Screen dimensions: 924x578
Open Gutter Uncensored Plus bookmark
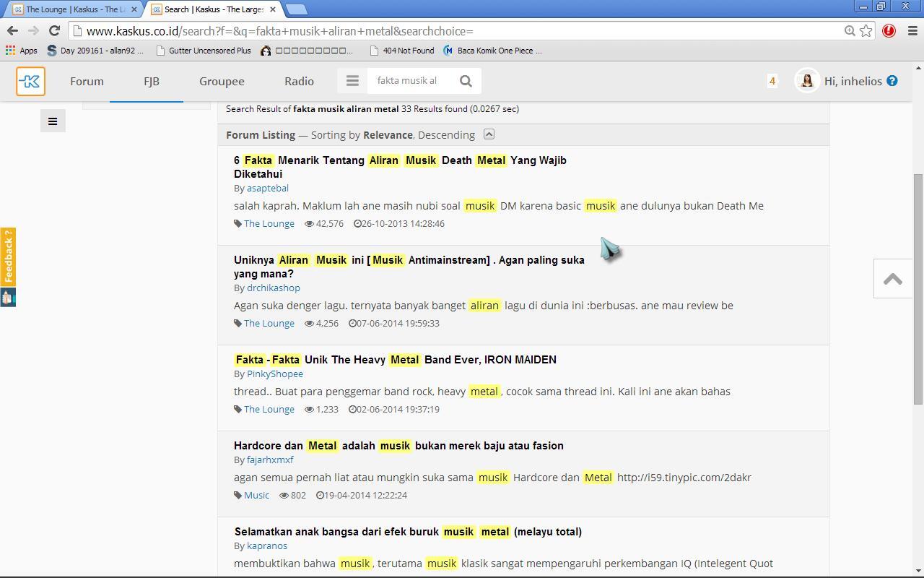tap(203, 51)
